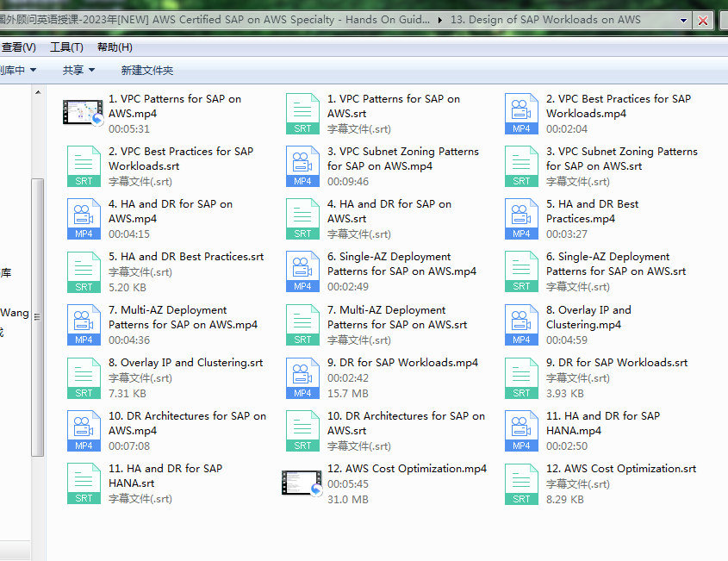Click navigation pane vertical scrollbar thumb
The width and height of the screenshot is (728, 561).
tap(38, 317)
